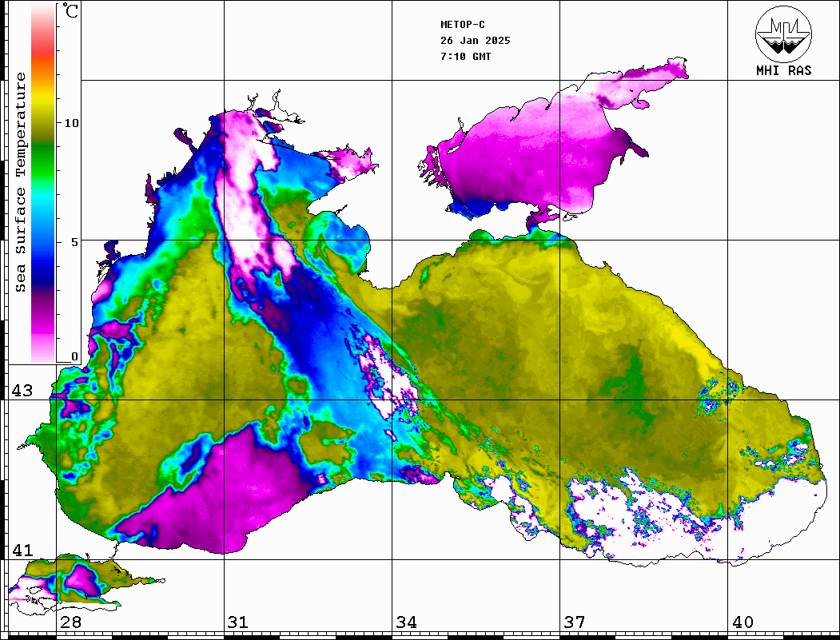Screen dimensions: 840x640
Task: Click longitude label 34
Action: coord(406,622)
